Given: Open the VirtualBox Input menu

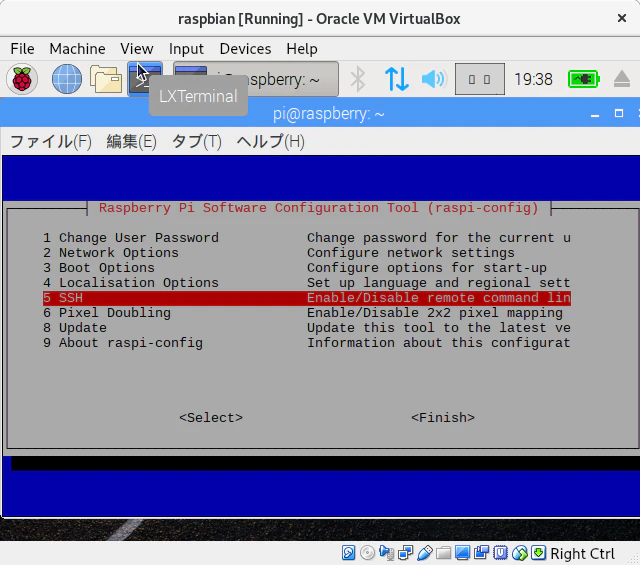Looking at the screenshot, I should [186, 49].
